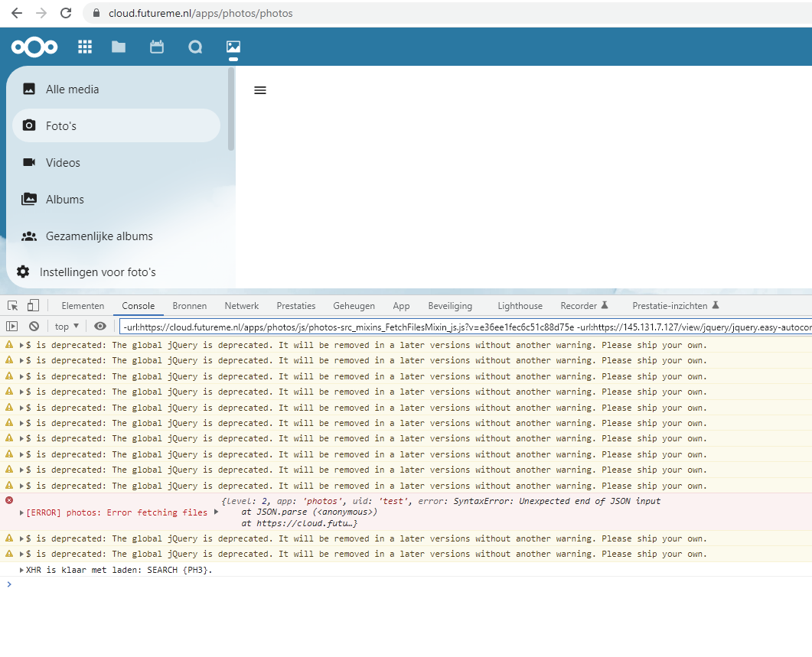The image size is (812, 657).
Task: Click the browser forward arrow
Action: 41,13
